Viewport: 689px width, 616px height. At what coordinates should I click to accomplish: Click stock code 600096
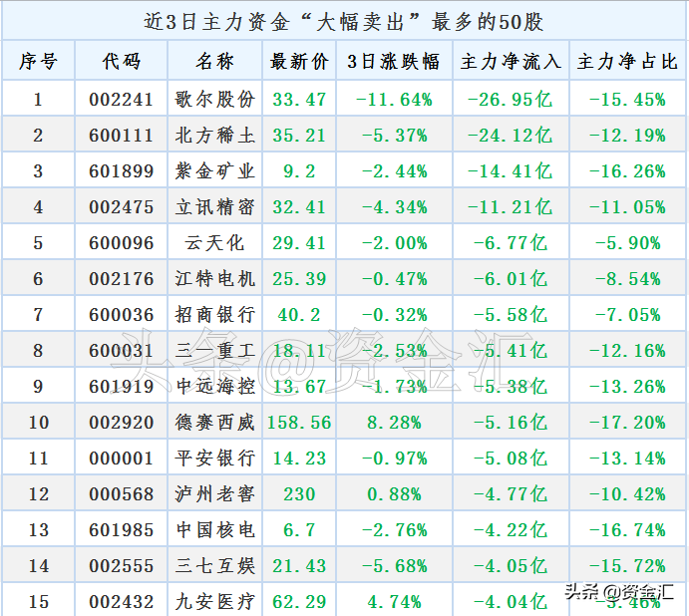(x=122, y=243)
